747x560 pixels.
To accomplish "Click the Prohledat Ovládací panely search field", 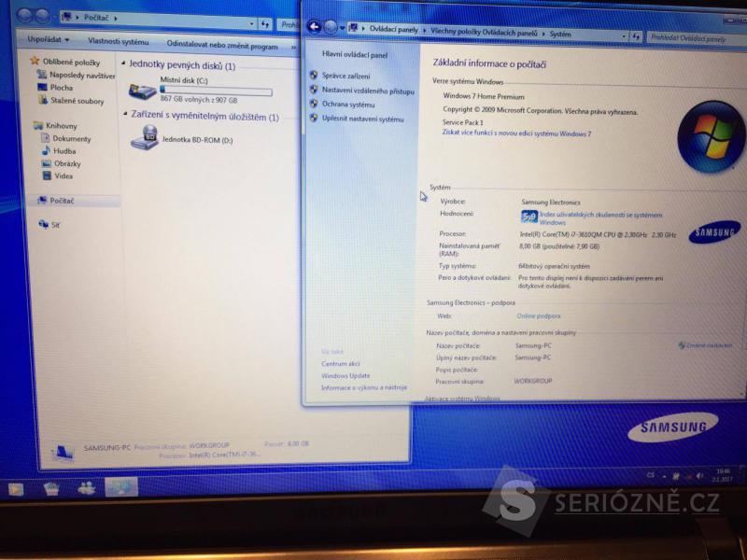I will 695,37.
